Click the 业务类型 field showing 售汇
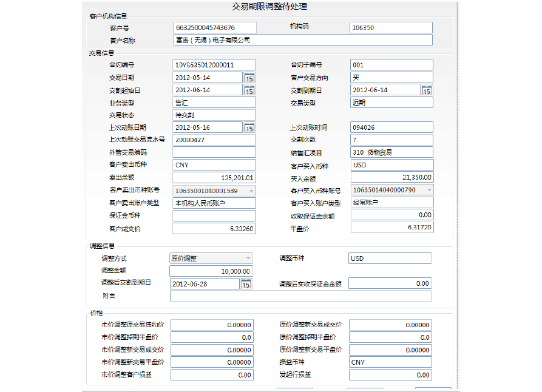The image size is (542, 392). tap(214, 103)
